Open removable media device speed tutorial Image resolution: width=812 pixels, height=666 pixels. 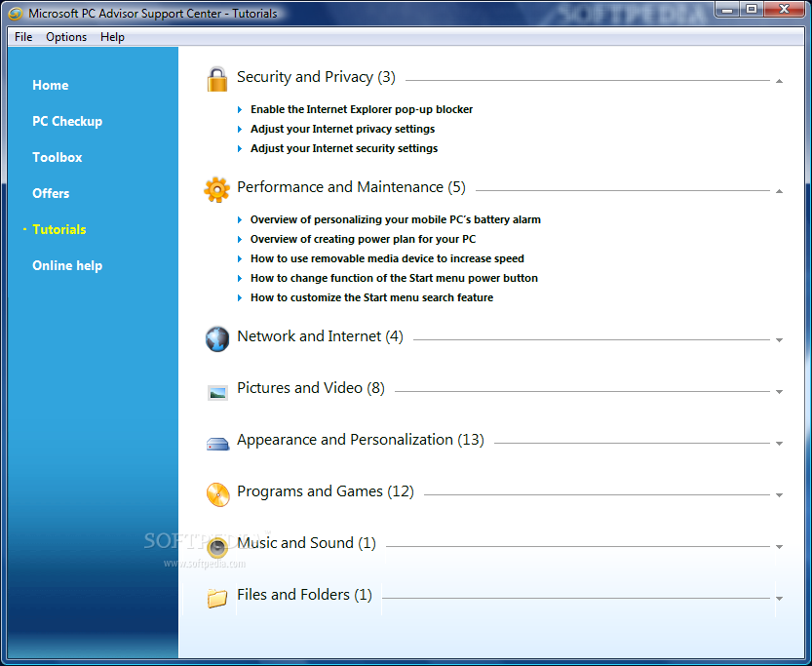(387, 258)
